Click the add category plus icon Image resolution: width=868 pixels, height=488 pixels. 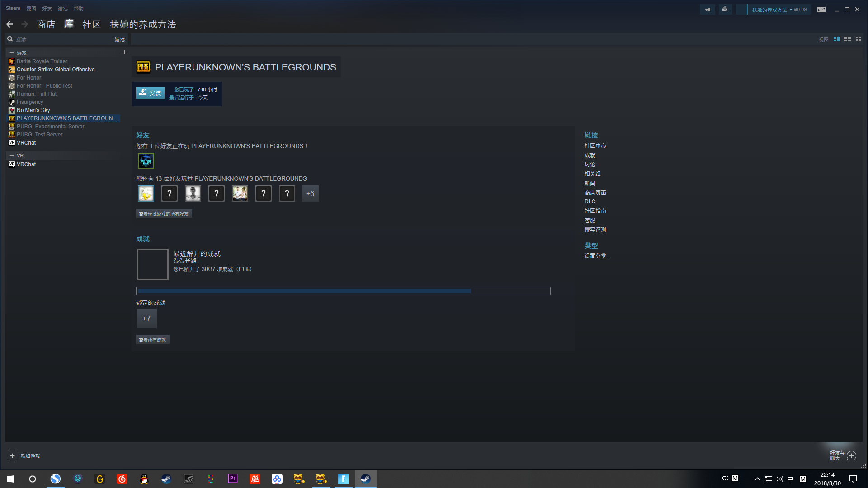(125, 52)
